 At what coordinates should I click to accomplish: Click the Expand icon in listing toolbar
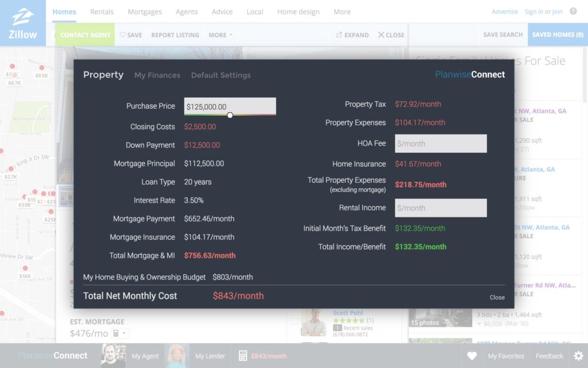pyautogui.click(x=339, y=34)
